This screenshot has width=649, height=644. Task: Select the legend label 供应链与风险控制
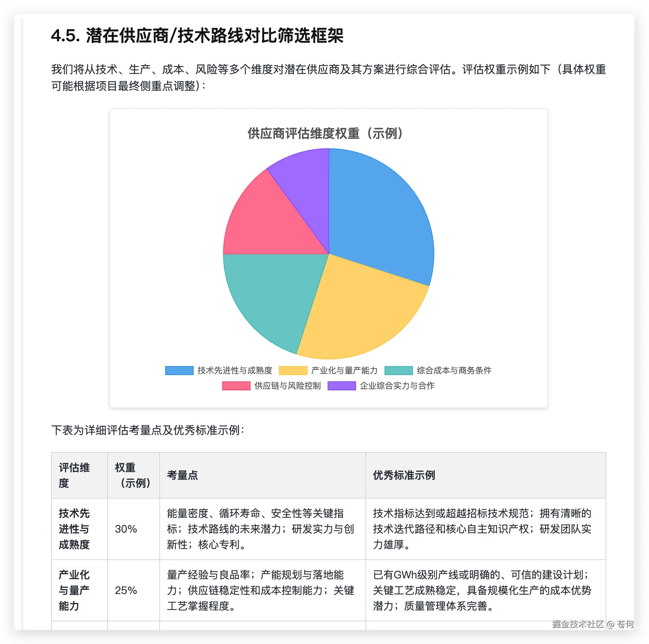(x=287, y=386)
